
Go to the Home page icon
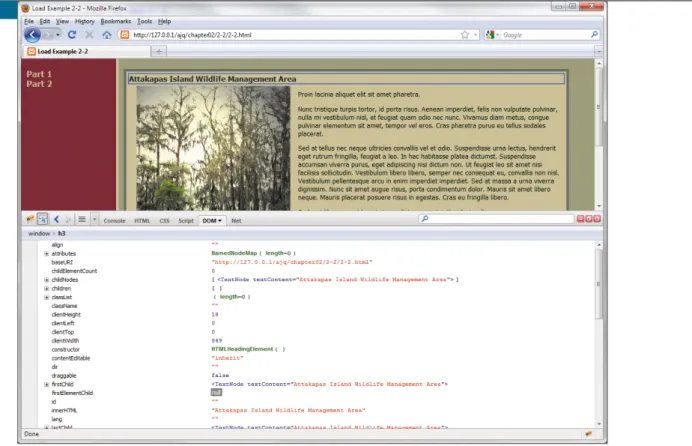[107, 35]
